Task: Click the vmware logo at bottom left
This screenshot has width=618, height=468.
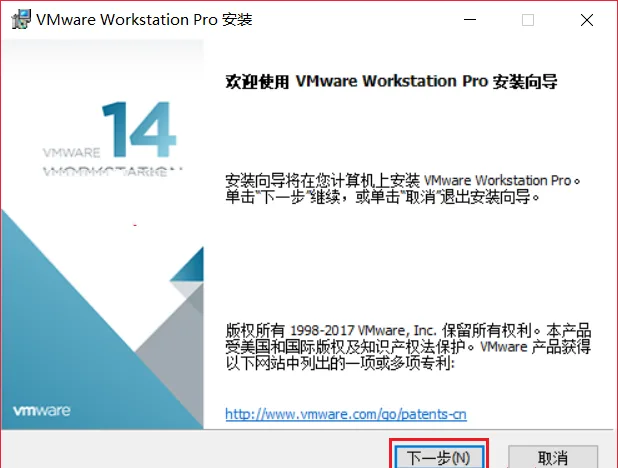Action: [x=42, y=410]
